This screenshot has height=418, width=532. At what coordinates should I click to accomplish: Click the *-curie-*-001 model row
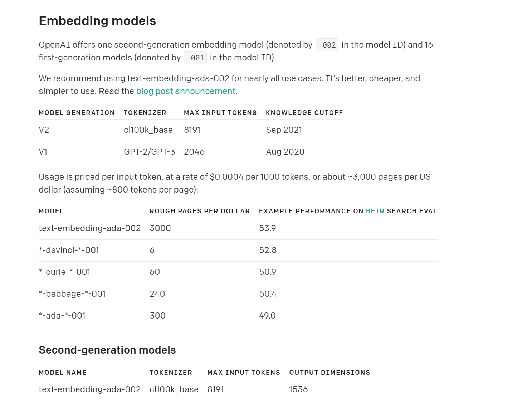click(238, 272)
